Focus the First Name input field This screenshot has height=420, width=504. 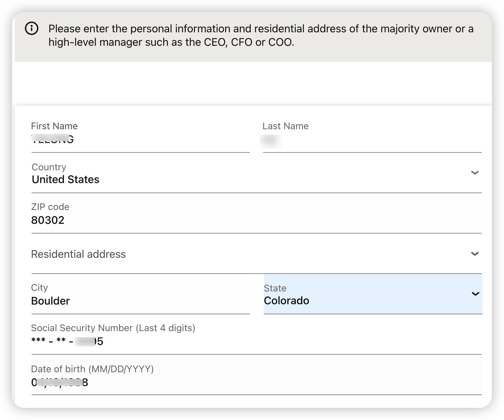tap(140, 140)
